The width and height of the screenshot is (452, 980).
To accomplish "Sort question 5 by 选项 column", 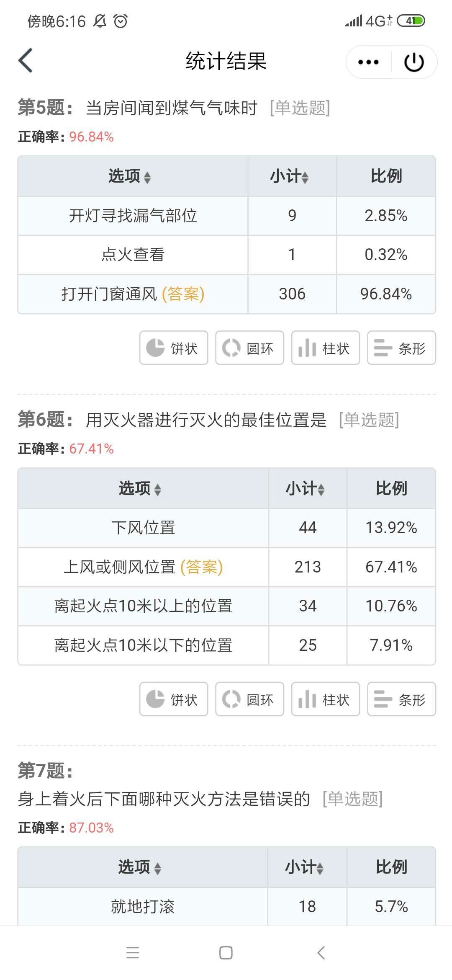I will 130,176.
